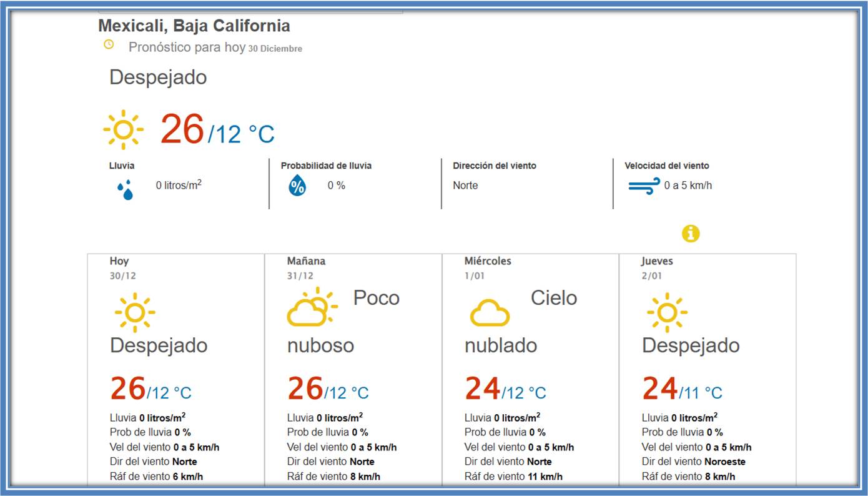This screenshot has height=496, width=868.
Task: Click the Norte value under Dirección del viento
Action: 465,186
